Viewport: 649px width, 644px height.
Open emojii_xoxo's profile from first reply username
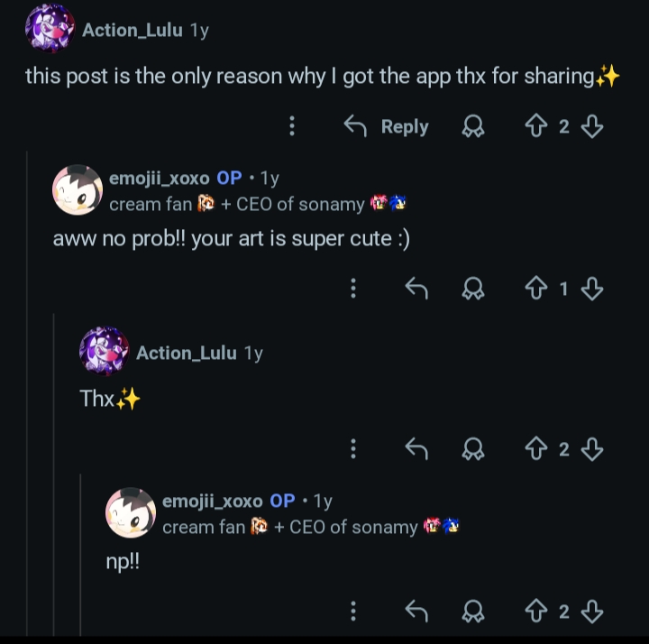pos(159,179)
